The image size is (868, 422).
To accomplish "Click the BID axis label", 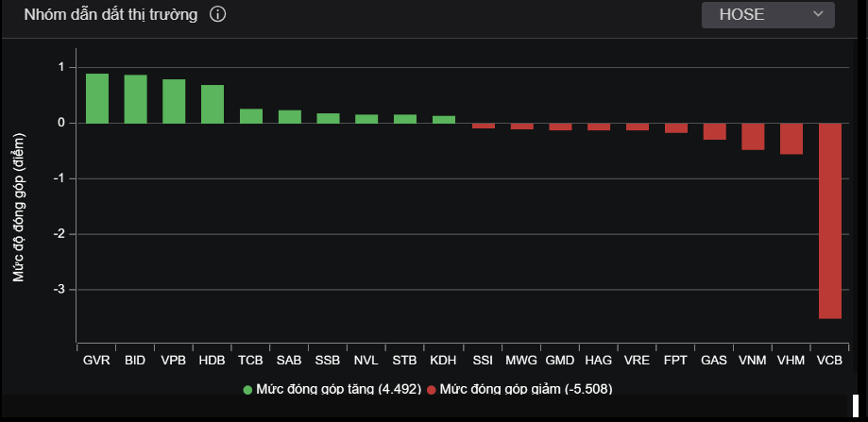I will [x=135, y=360].
